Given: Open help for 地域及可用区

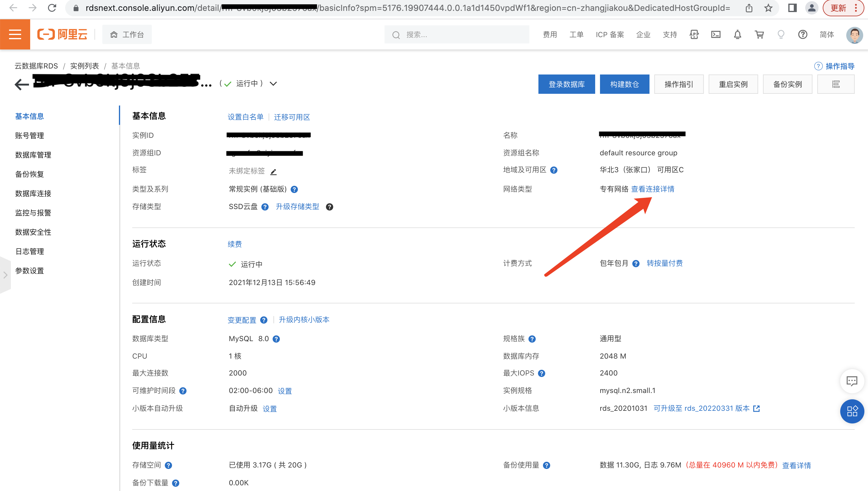Looking at the screenshot, I should tap(554, 170).
